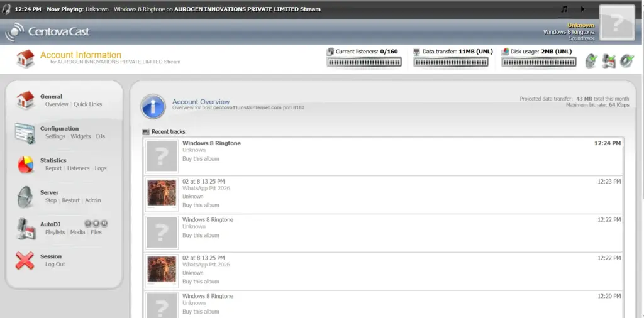Open the DJs link under Configuration

(x=101, y=136)
